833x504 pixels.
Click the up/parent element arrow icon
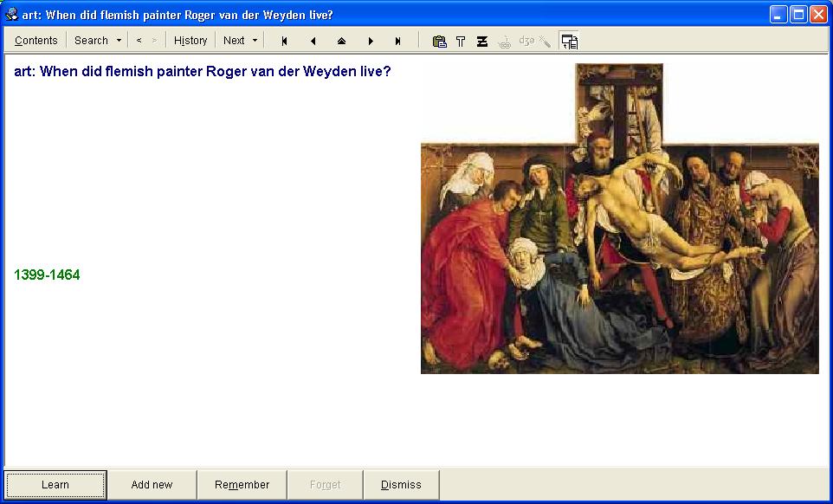click(x=341, y=41)
